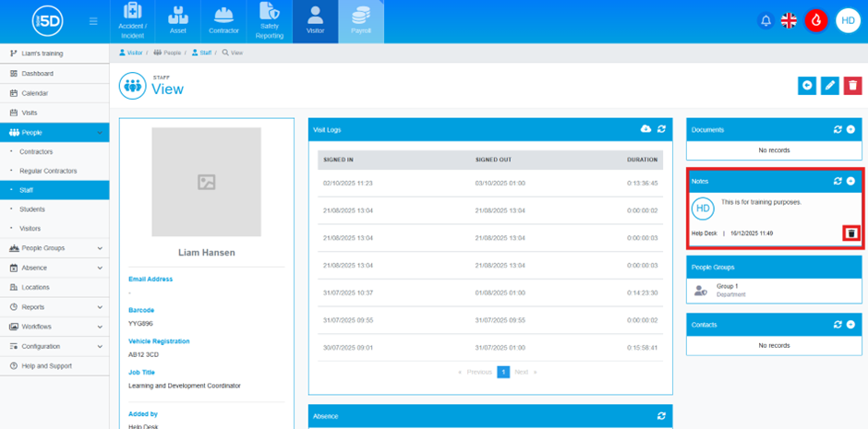Add a new note with plus icon
The width and height of the screenshot is (868, 429).
pos(850,182)
